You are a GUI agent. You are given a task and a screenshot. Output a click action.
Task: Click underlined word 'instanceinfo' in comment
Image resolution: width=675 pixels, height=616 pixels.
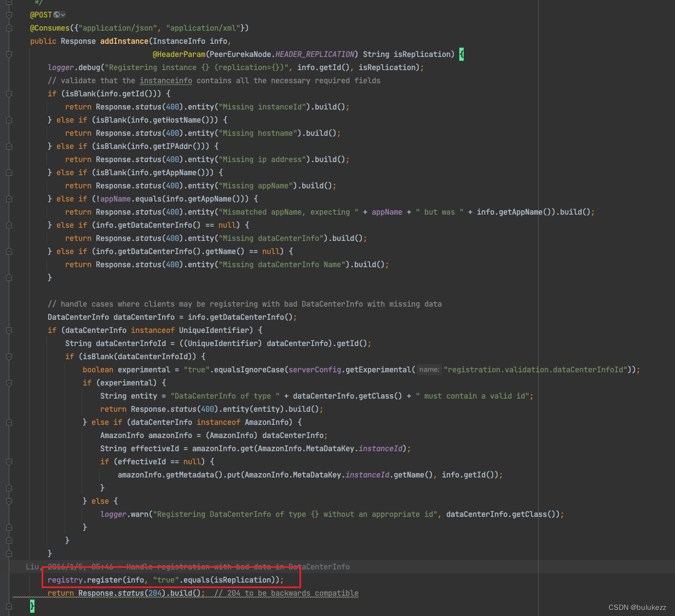[166, 80]
